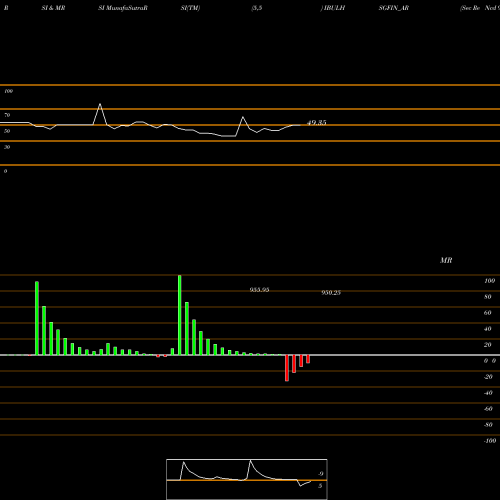Click the MR axis label -40
The image size is (500, 500).
[488, 393]
